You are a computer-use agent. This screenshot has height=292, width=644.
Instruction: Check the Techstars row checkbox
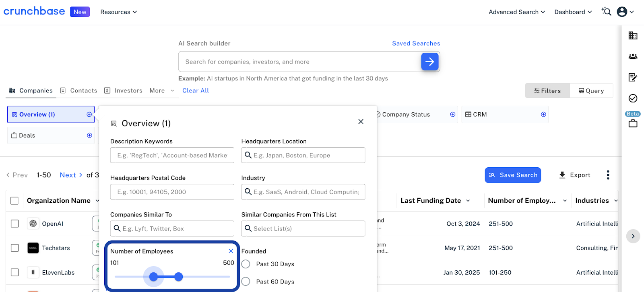click(x=15, y=248)
